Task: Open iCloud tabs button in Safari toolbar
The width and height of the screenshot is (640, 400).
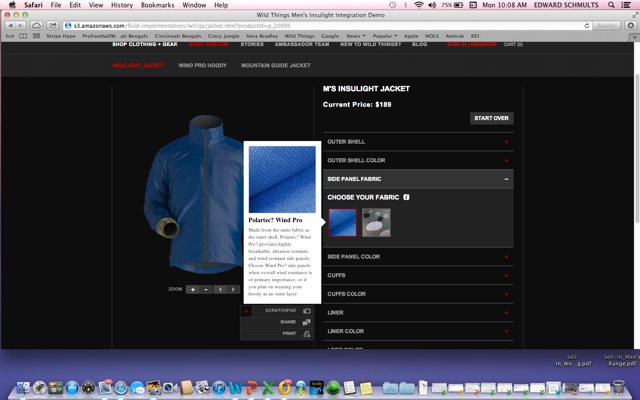Action: tap(36, 26)
